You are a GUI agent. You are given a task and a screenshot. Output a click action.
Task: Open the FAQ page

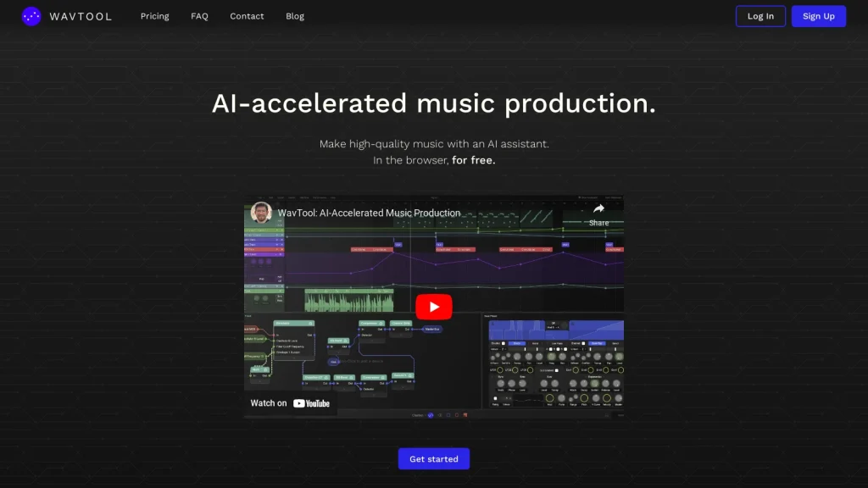[199, 16]
